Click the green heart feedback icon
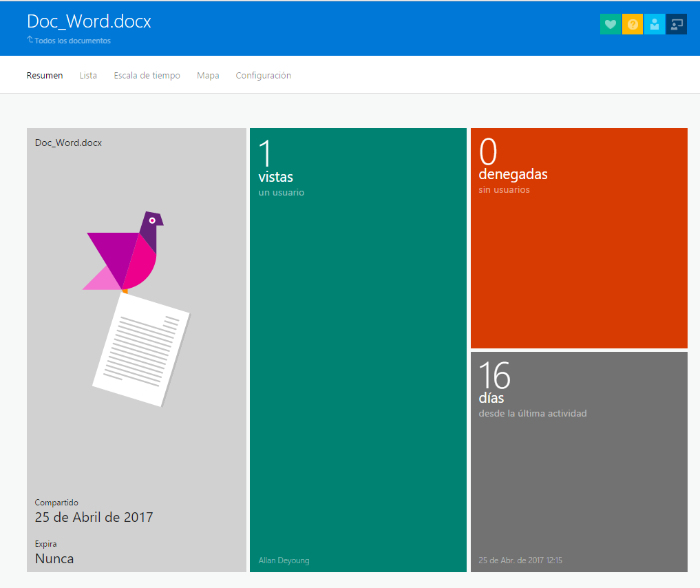The width and height of the screenshot is (700, 588). [610, 24]
